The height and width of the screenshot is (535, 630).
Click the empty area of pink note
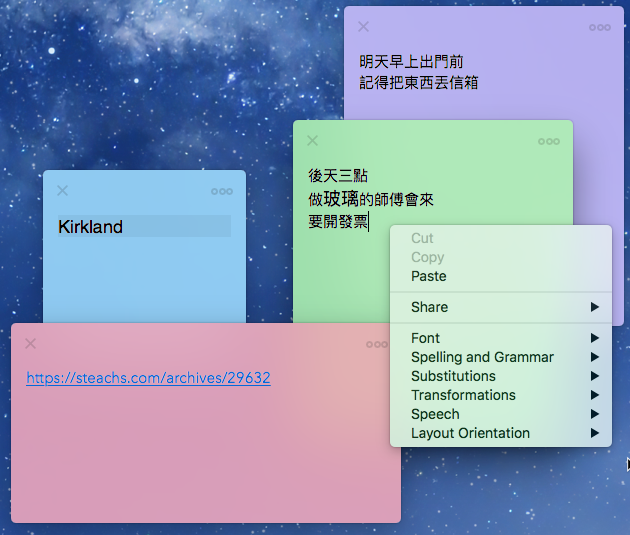coord(201,454)
